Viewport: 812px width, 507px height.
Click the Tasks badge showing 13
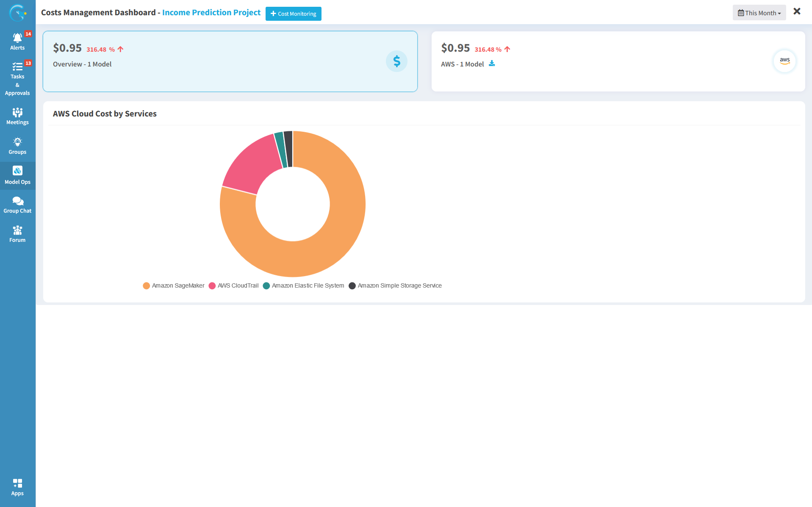[28, 63]
